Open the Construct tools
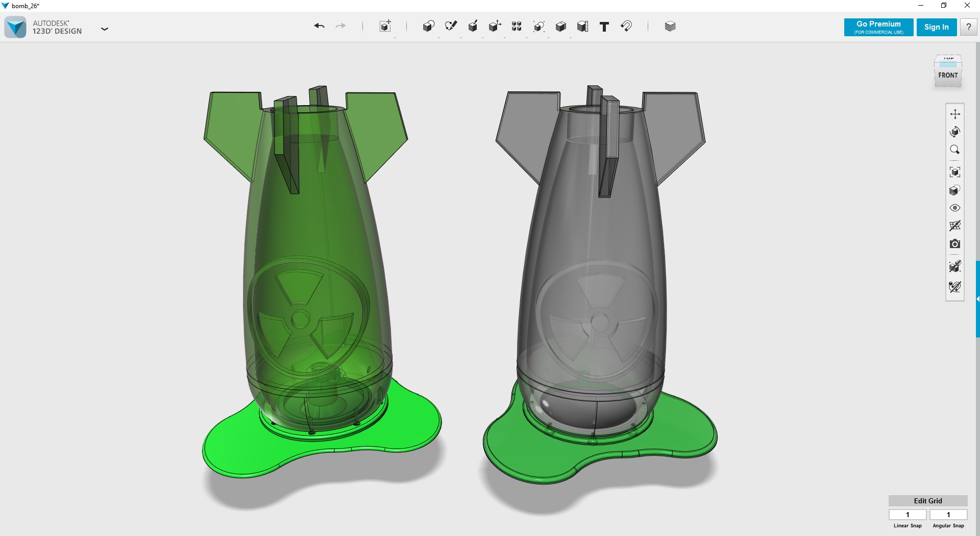980x536 pixels. 473,27
